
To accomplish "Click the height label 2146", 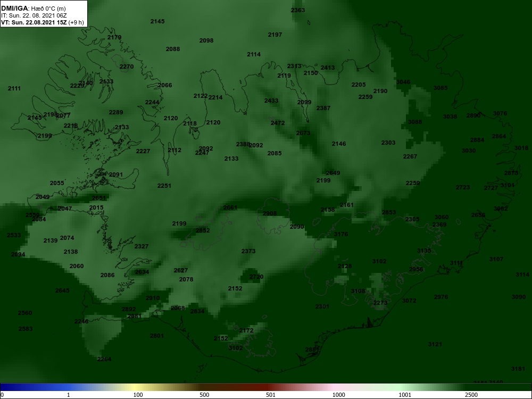I will (x=339, y=144).
